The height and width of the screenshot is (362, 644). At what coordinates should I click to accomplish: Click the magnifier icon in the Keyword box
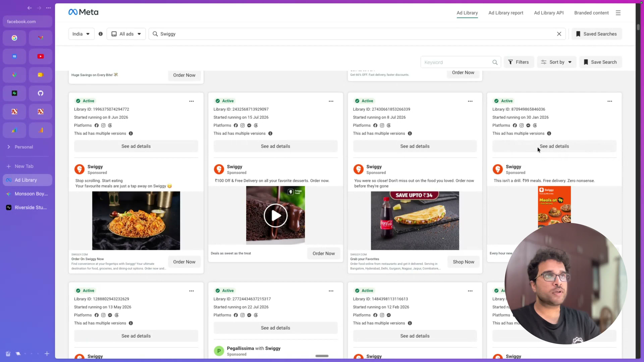click(x=495, y=62)
